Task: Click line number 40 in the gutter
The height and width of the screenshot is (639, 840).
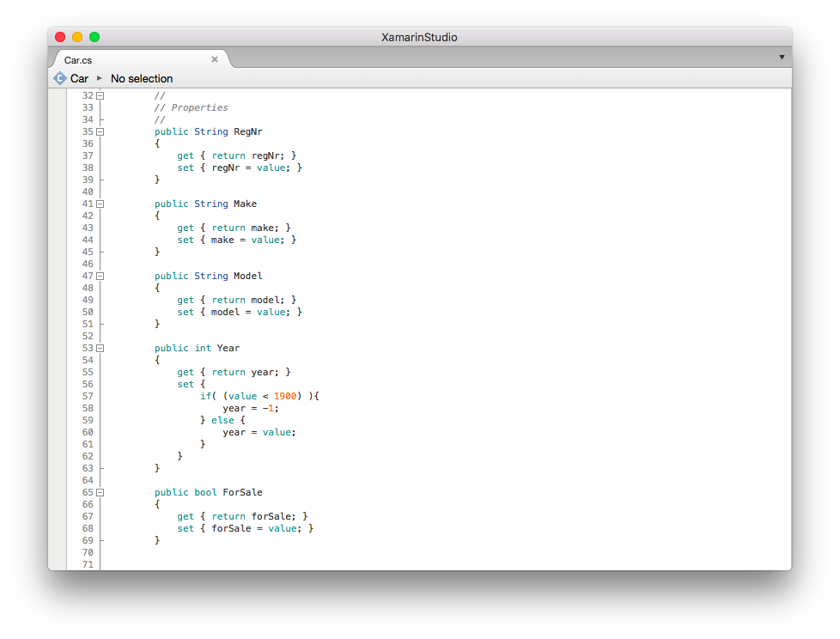Action: coord(88,192)
